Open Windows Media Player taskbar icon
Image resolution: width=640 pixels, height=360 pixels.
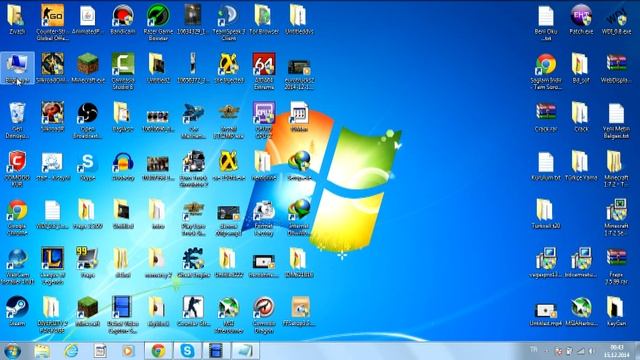pyautogui.click(x=128, y=351)
